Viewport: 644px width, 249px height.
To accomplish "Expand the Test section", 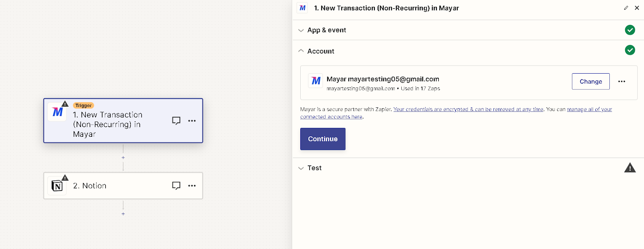I will pyautogui.click(x=301, y=168).
